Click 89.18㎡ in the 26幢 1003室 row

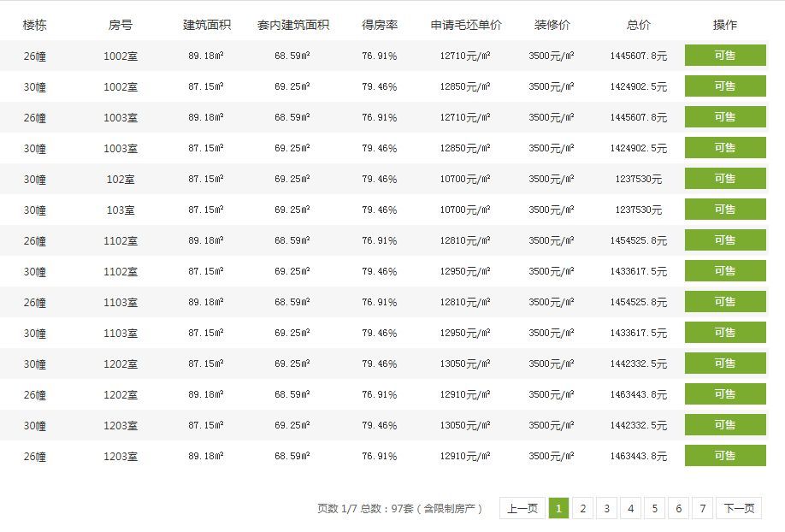pyautogui.click(x=206, y=117)
